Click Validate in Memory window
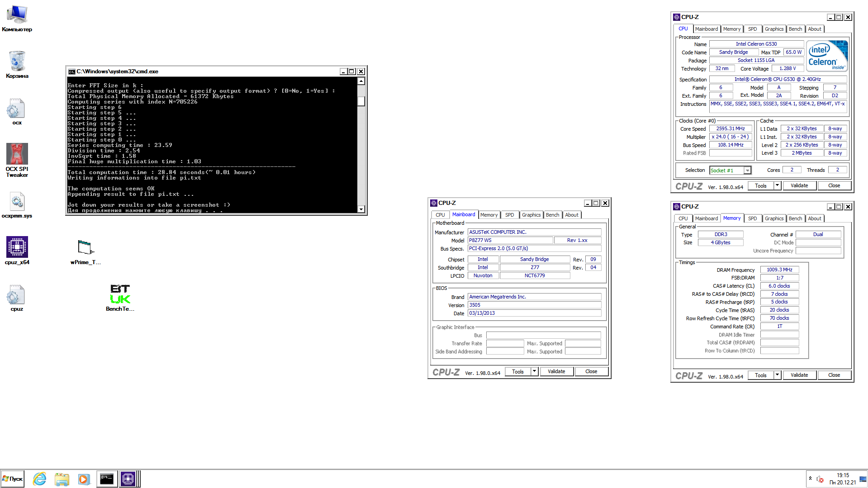Image resolution: width=868 pixels, height=488 pixels. (799, 375)
